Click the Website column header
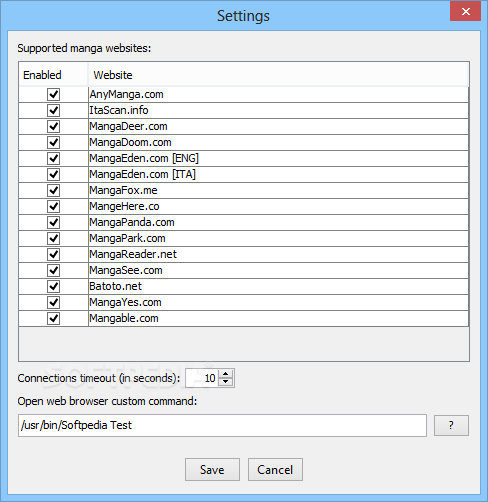 point(278,75)
